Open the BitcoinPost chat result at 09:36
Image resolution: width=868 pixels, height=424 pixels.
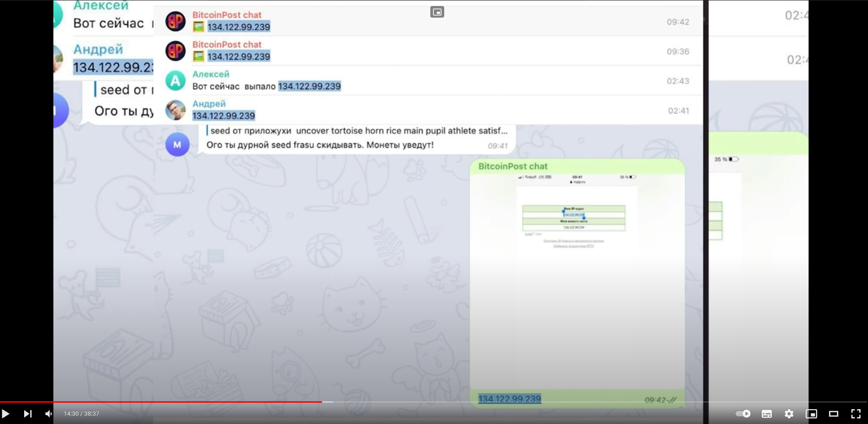pos(428,51)
